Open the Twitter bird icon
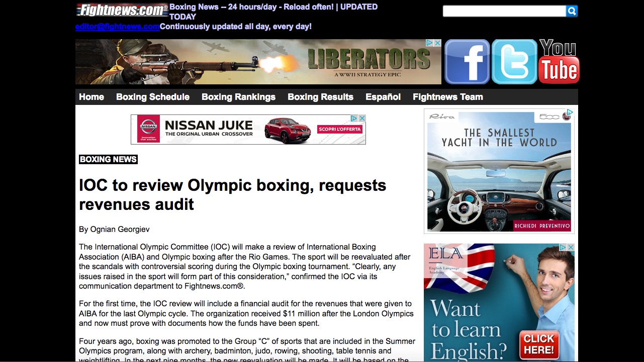The height and width of the screenshot is (362, 644). click(514, 62)
